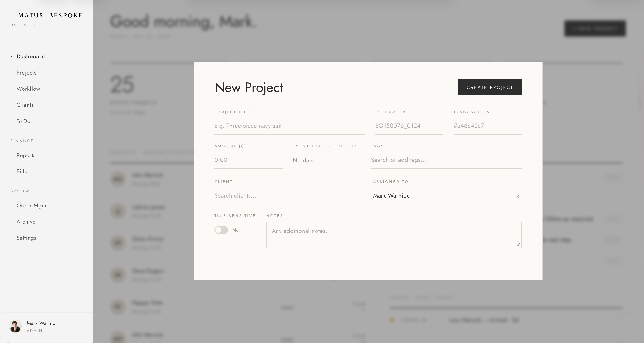Open the To-Do section
644x343 pixels.
click(23, 121)
